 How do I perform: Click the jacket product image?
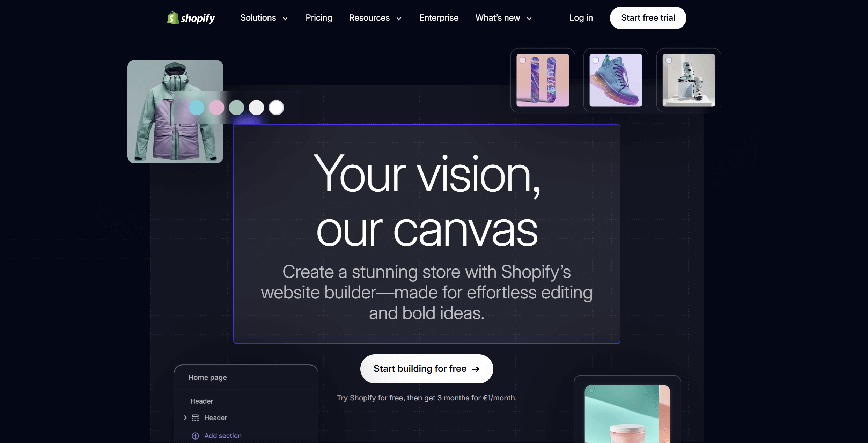[x=175, y=111]
